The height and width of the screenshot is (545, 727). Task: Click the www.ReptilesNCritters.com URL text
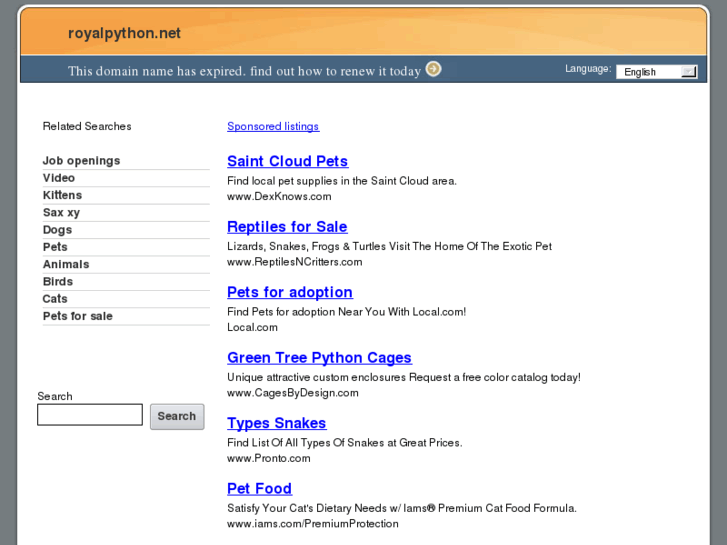pyautogui.click(x=294, y=262)
